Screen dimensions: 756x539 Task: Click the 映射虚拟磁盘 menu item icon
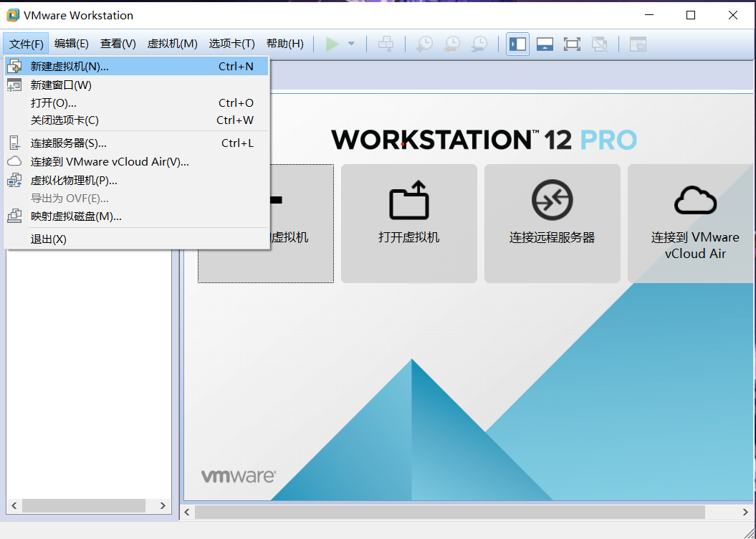(x=14, y=216)
